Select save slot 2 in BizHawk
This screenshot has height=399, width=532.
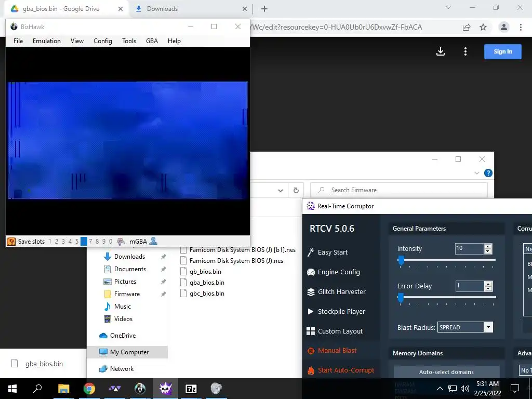[57, 242]
